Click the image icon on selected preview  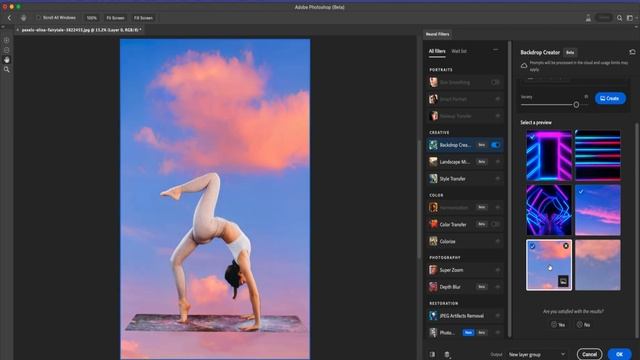(x=563, y=281)
